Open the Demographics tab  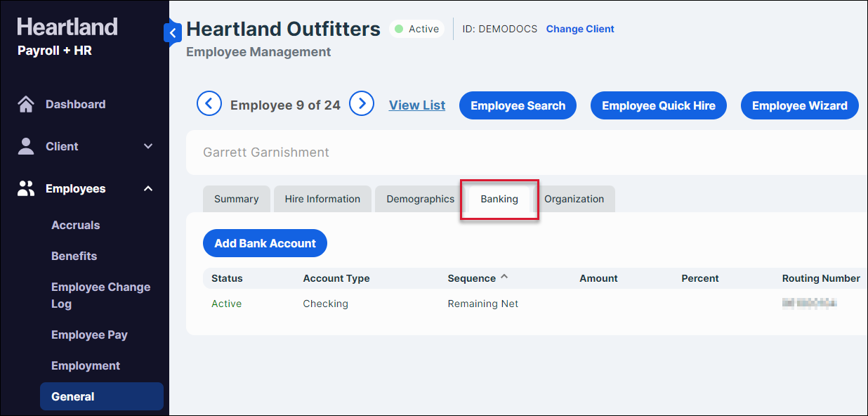tap(420, 199)
